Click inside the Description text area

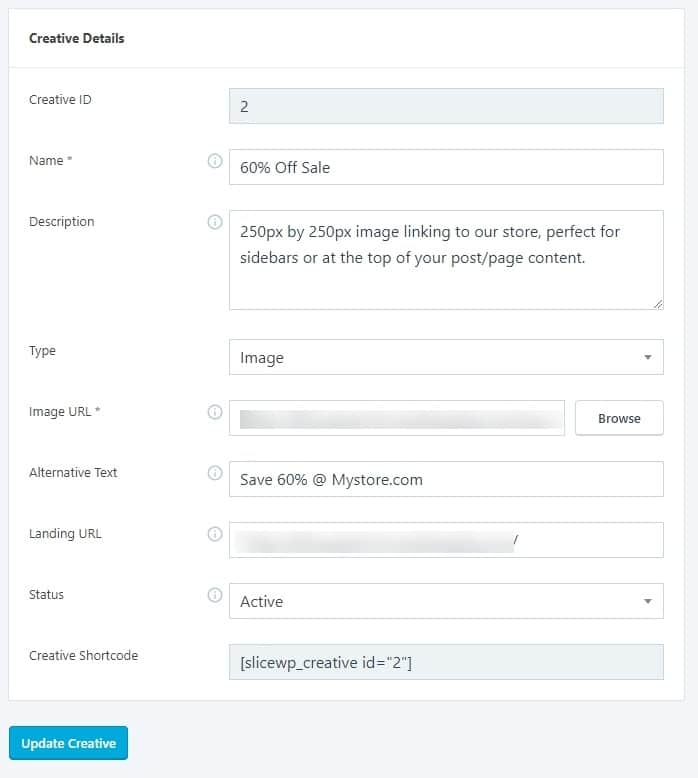[446, 260]
